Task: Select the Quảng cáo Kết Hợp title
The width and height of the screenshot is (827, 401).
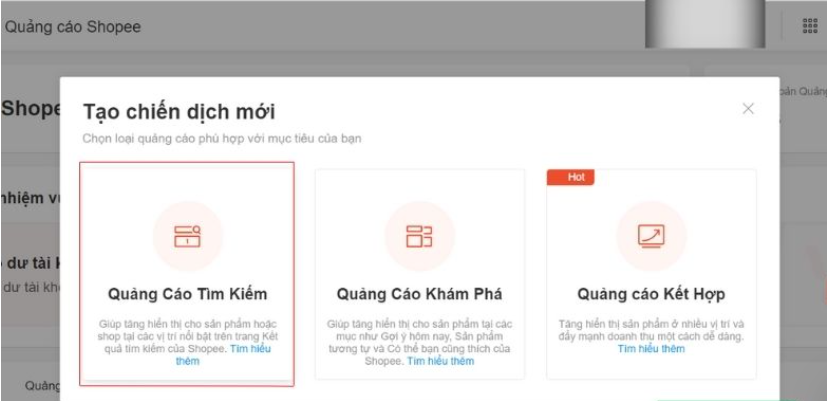Action: pos(651,294)
